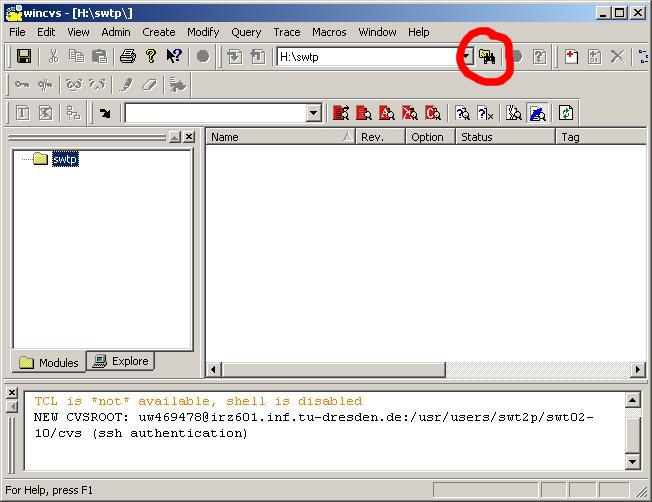
Task: Click the gray stop circle beside context help
Action: (203, 56)
